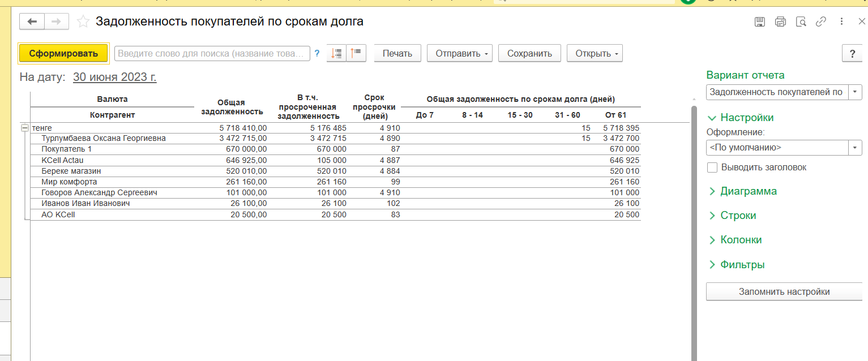Viewport: 868px width, 361px height.
Task: Enable the 'Выводить заголовок' checkbox
Action: point(712,167)
